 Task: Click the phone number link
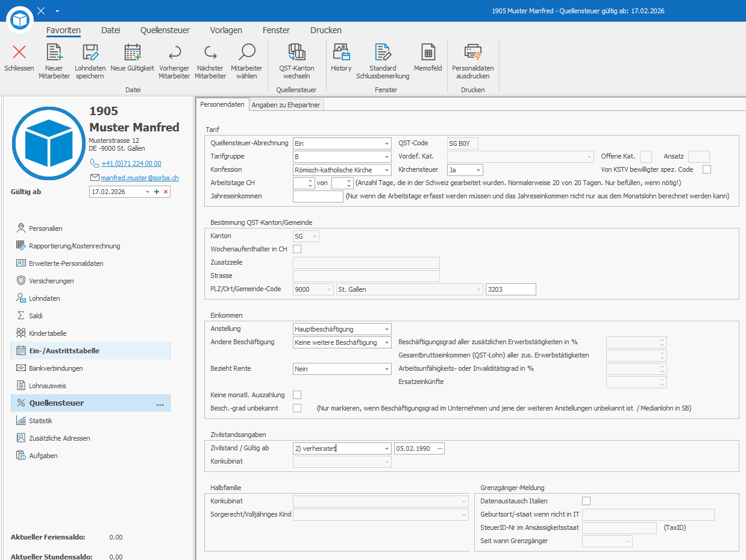pos(131,163)
